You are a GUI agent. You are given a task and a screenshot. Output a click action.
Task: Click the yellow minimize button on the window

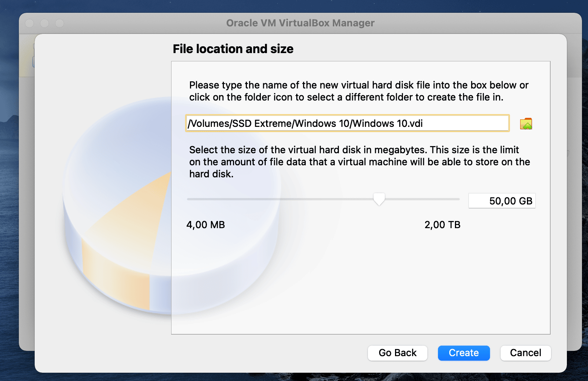coord(44,23)
